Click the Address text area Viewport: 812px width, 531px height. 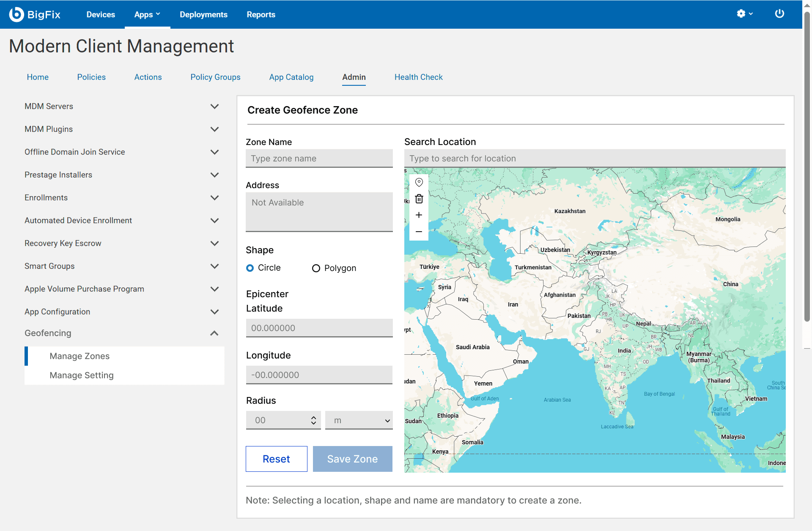[x=319, y=212]
